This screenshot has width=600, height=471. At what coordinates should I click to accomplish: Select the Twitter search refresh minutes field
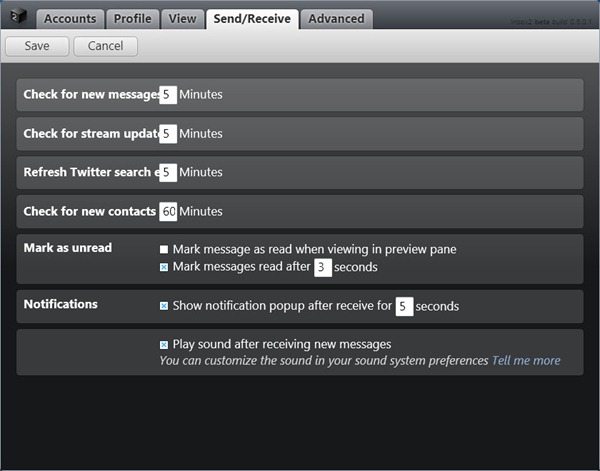pos(168,173)
